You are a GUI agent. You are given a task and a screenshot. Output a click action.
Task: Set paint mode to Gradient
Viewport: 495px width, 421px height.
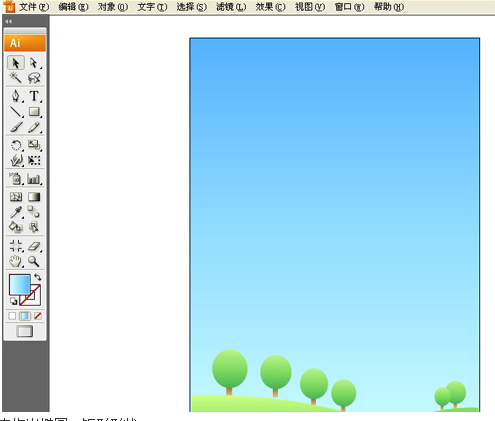pos(25,316)
